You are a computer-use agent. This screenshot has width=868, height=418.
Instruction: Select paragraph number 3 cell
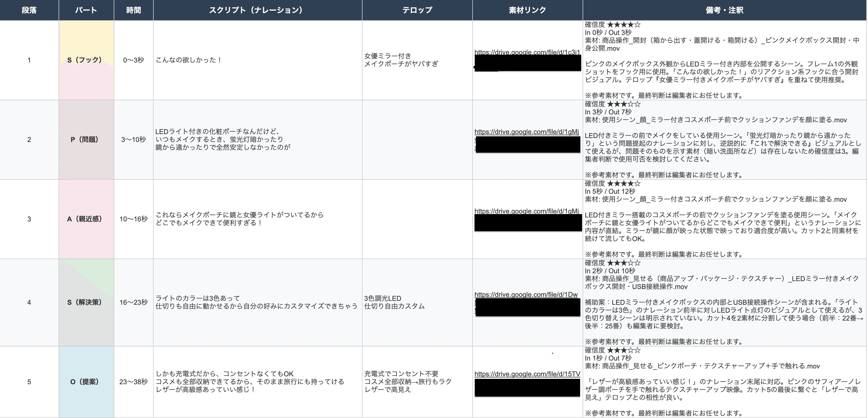(29, 219)
